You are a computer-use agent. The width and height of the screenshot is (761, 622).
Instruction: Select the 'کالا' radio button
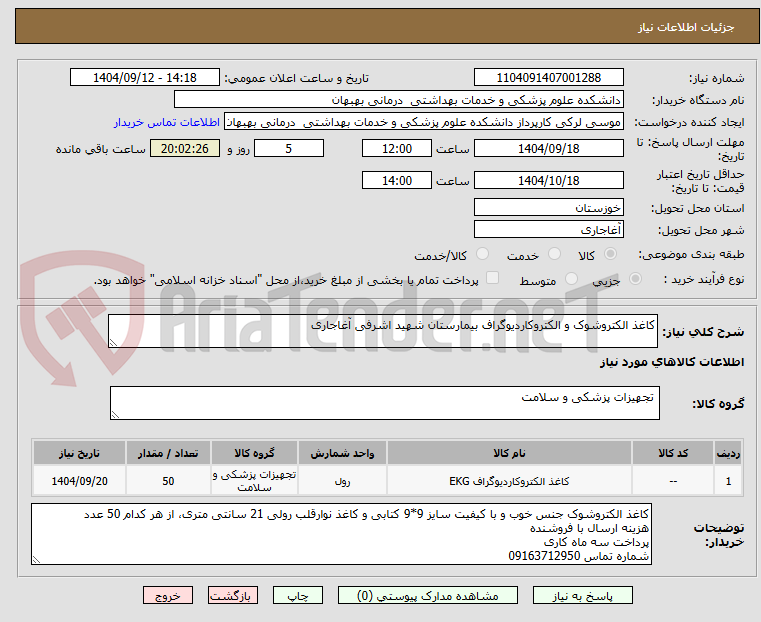click(x=611, y=254)
